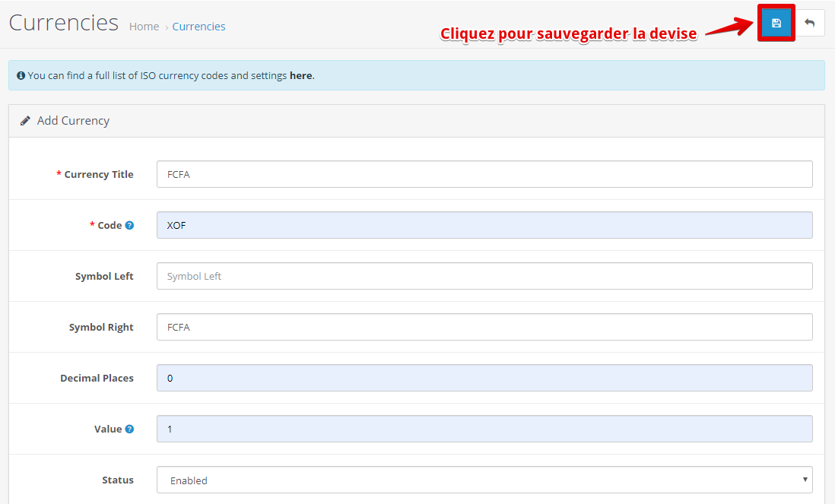Open the help tooltip icon next to Value
The image size is (835, 504).
coord(129,429)
